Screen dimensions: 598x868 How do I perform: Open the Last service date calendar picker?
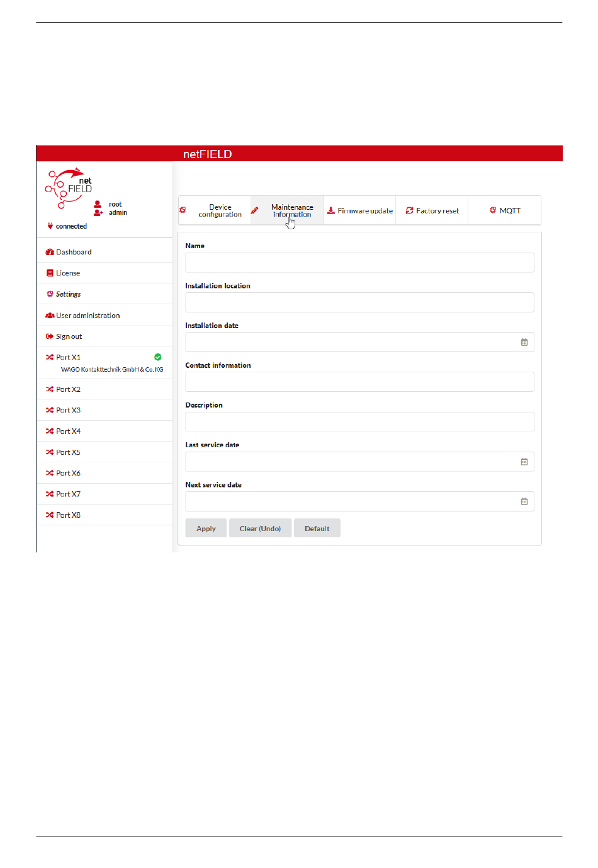pos(524,462)
